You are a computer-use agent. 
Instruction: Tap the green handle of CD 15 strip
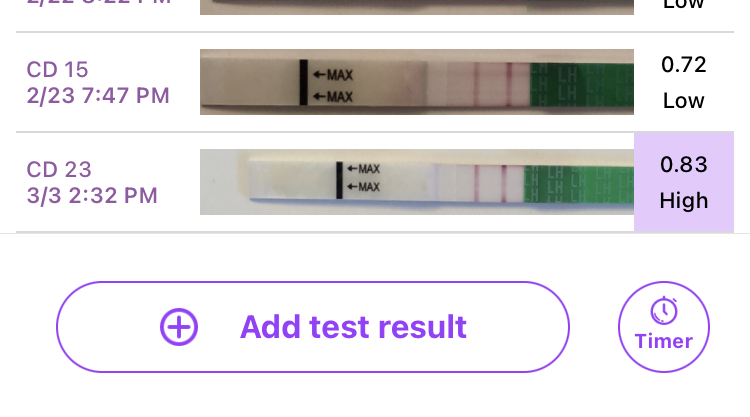[x=582, y=82]
